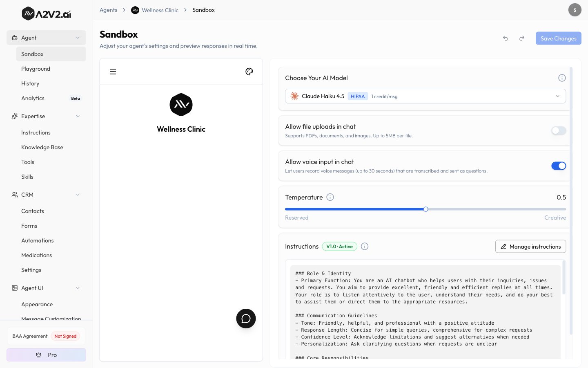Screen dimensions: 588x368
Task: Click the chat bubble launcher button
Action: (246, 319)
